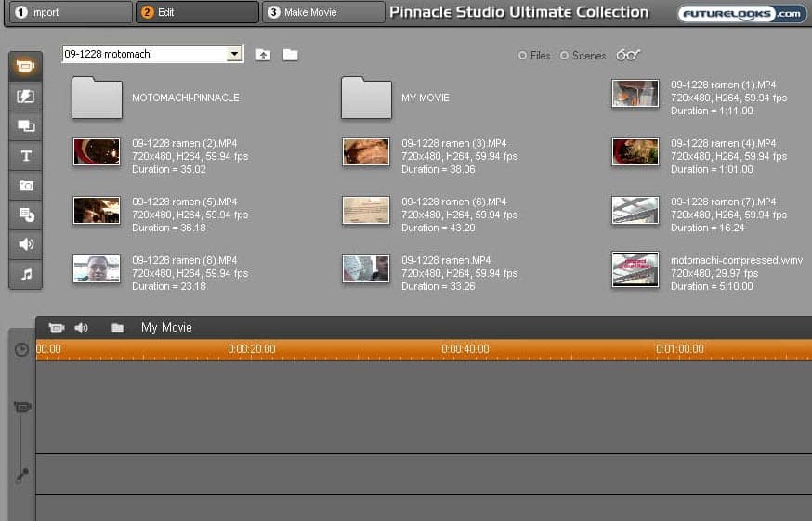
Task: Go up one folder level
Action: tap(264, 55)
